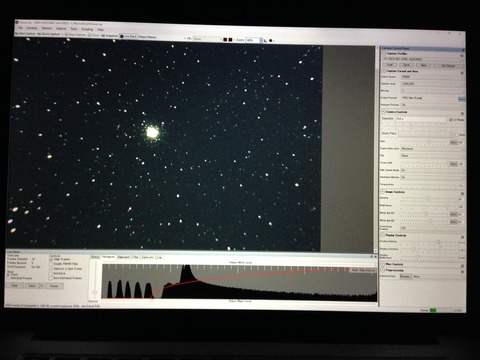Collapse the Image Controls section circle icon

point(383,192)
